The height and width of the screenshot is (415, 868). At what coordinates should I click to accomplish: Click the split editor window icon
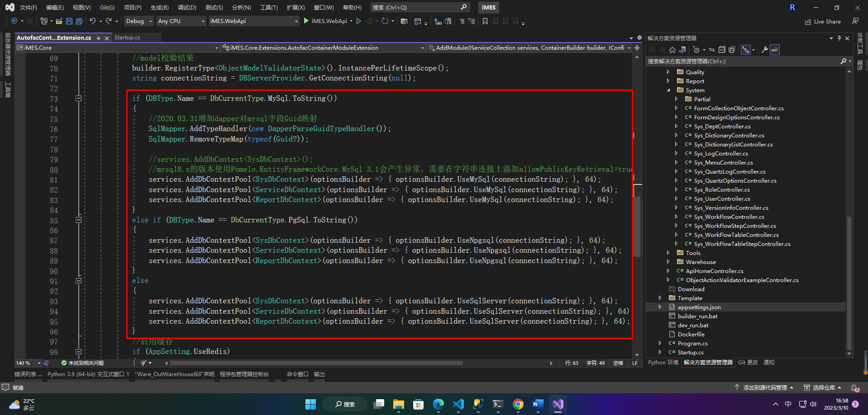click(x=637, y=47)
